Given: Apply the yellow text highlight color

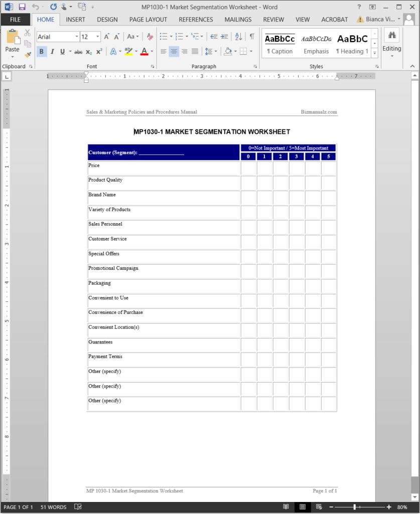Looking at the screenshot, I should (x=128, y=52).
